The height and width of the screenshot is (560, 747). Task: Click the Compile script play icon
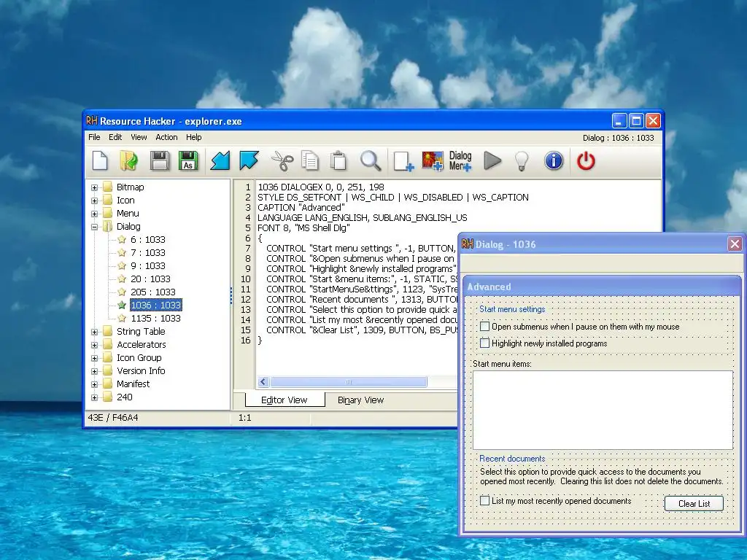pyautogui.click(x=492, y=160)
